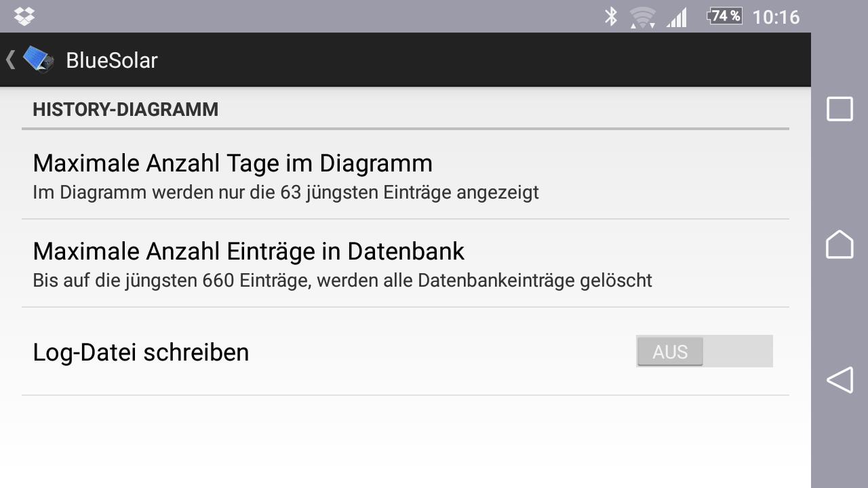
Task: Select the HISTORY-DIAGRAMM section header
Action: click(x=125, y=110)
